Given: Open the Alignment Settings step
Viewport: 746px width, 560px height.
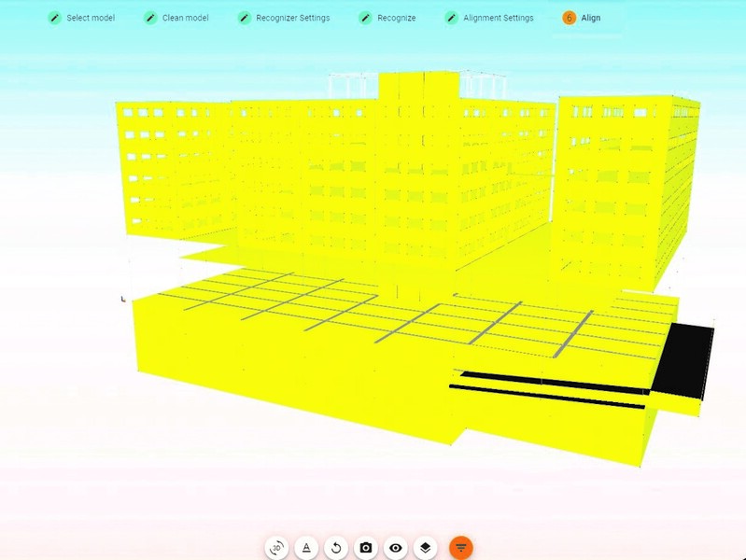Looking at the screenshot, I should pyautogui.click(x=499, y=18).
